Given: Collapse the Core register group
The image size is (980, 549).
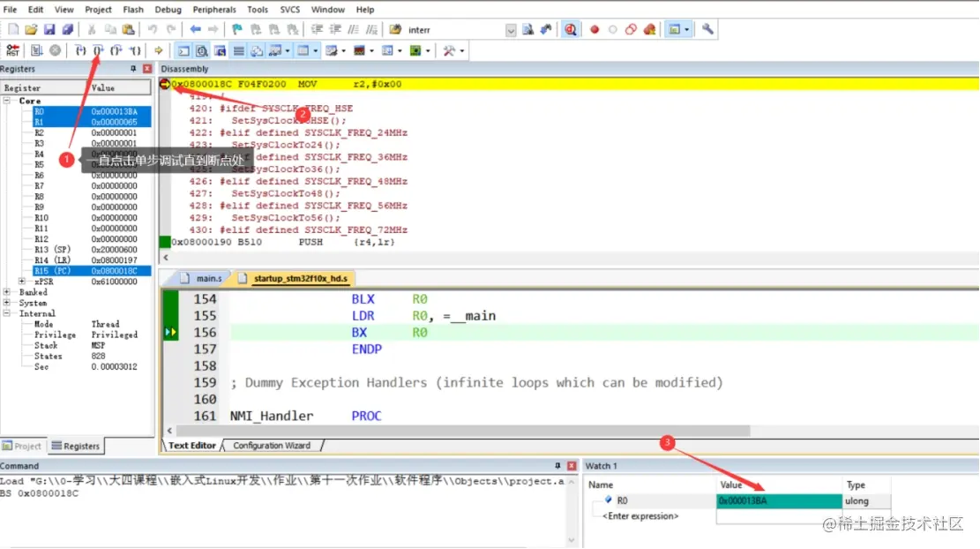Looking at the screenshot, I should [7, 101].
